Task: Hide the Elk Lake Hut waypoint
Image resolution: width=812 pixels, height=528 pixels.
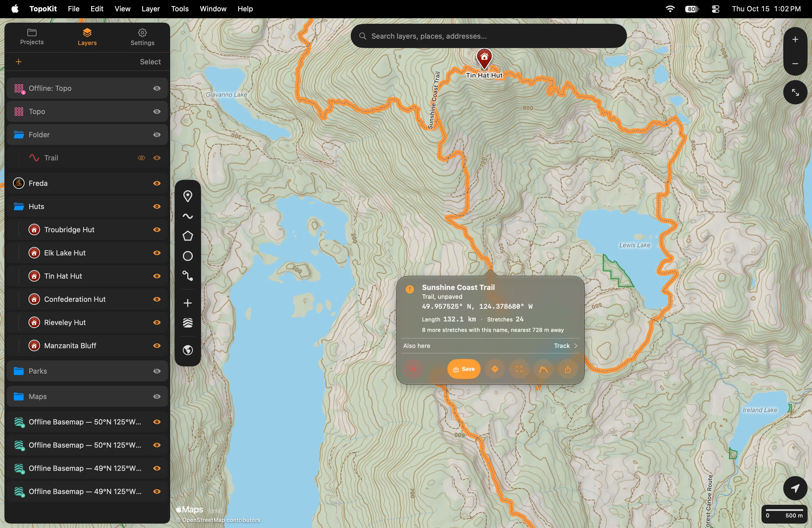Action: pyautogui.click(x=157, y=253)
